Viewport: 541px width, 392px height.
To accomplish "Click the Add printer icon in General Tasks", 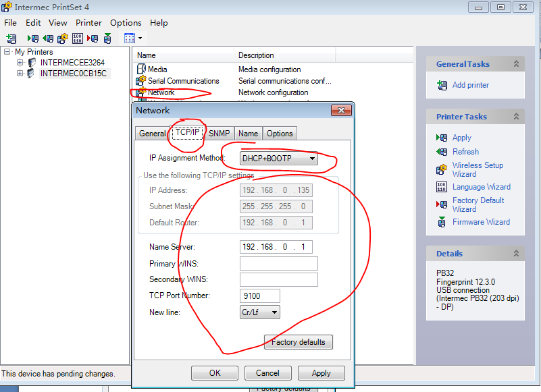I will coord(442,85).
